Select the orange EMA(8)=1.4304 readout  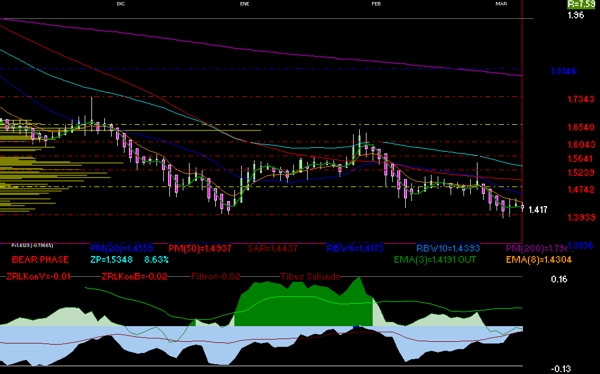pos(539,260)
